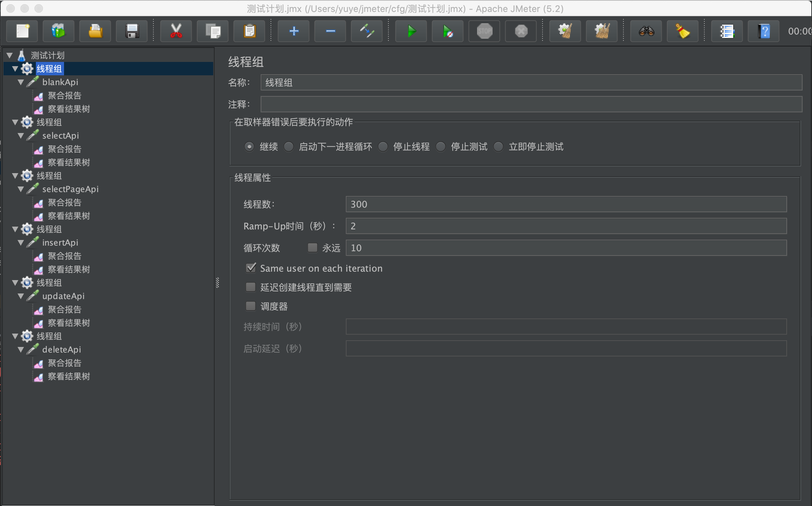The width and height of the screenshot is (812, 506).
Task: Select the 启动下一进程循环 radio button
Action: point(288,147)
